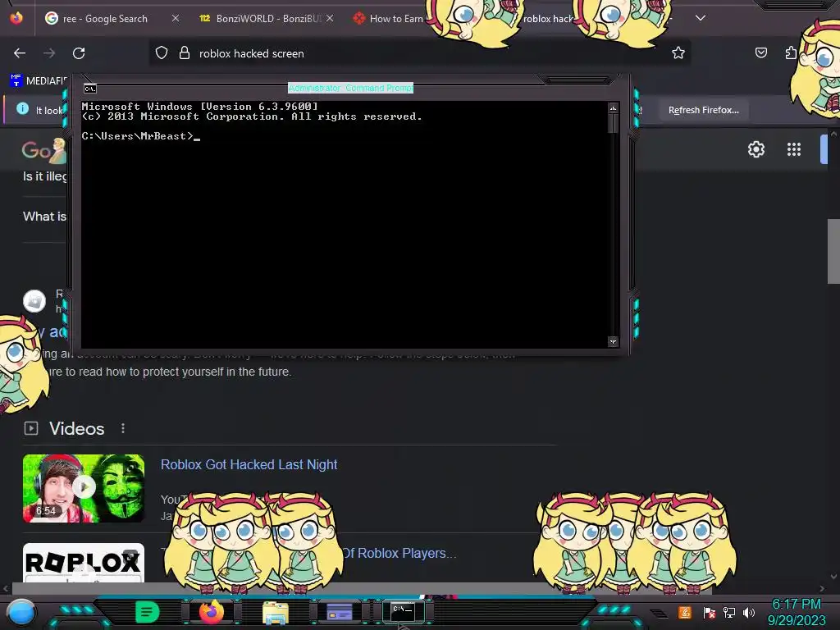Open File Explorer from the taskbar

coord(276,612)
